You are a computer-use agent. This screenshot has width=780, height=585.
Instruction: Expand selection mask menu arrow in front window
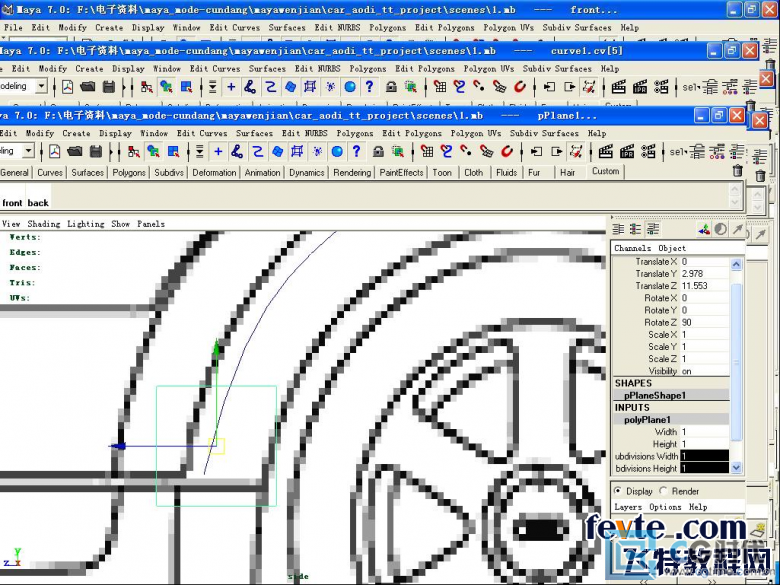[199, 151]
